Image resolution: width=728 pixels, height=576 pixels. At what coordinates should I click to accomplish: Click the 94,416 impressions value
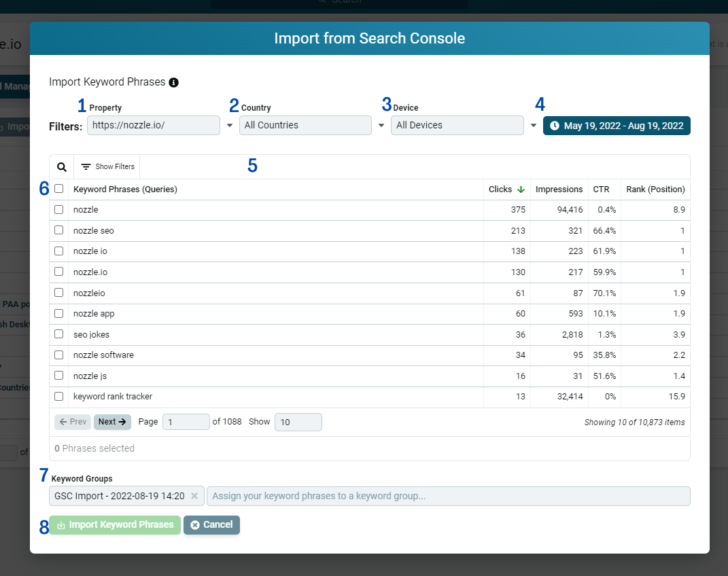coord(570,210)
